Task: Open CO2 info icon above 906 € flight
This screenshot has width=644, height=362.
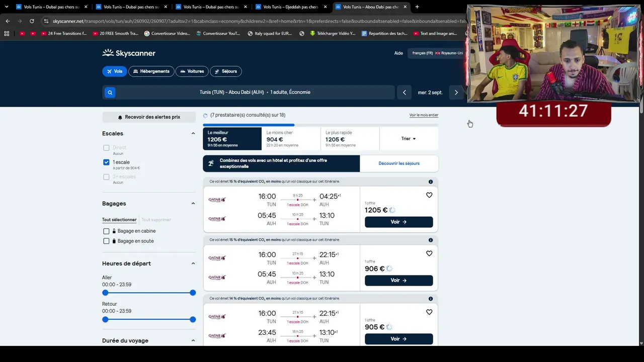Action: [x=431, y=240]
